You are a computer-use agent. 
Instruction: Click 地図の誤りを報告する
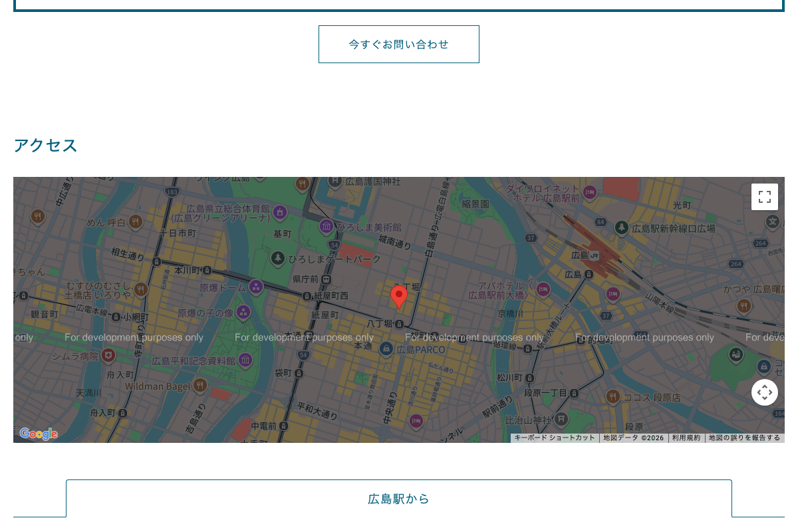[x=744, y=438]
